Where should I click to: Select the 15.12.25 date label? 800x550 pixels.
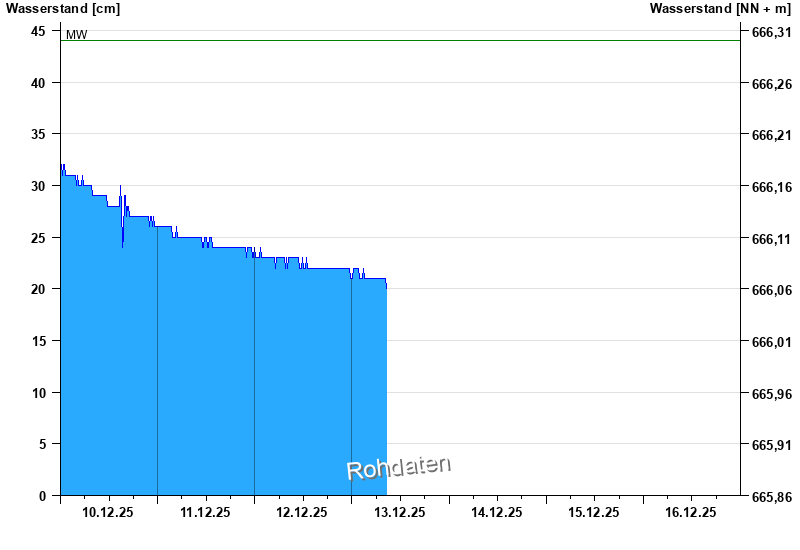point(593,512)
